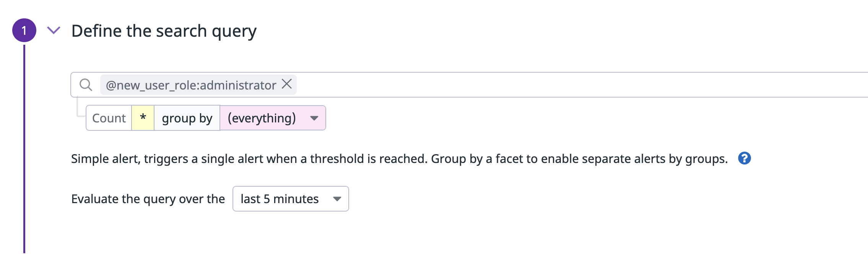Select the Count aggregation control
The width and height of the screenshot is (868, 254).
click(x=109, y=118)
